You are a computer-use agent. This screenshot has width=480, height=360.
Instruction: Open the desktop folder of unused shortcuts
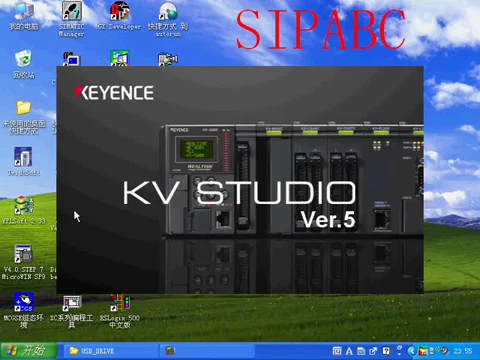24,117
